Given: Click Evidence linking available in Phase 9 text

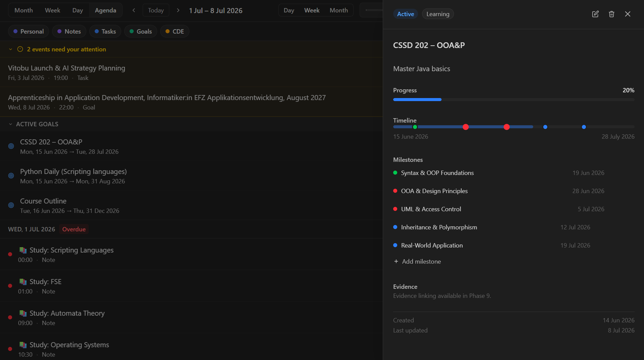Looking at the screenshot, I should pyautogui.click(x=442, y=296).
